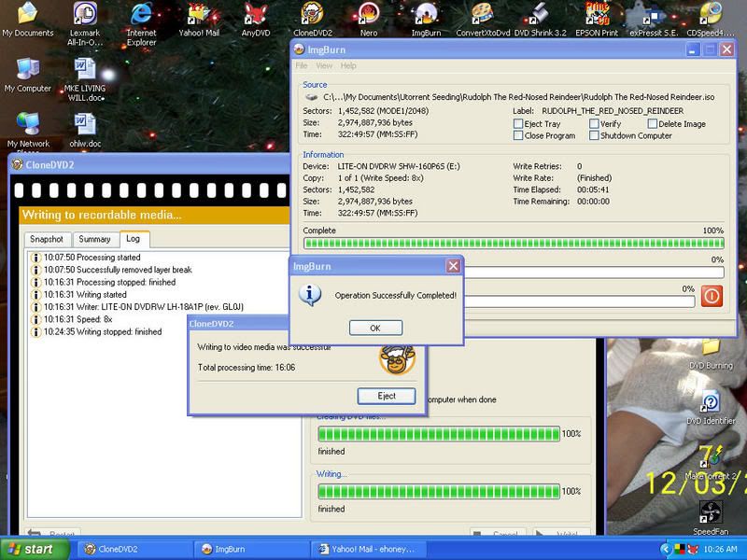The image size is (747, 560).
Task: Click the ImgBurn source ISO file path
Action: tap(519, 97)
